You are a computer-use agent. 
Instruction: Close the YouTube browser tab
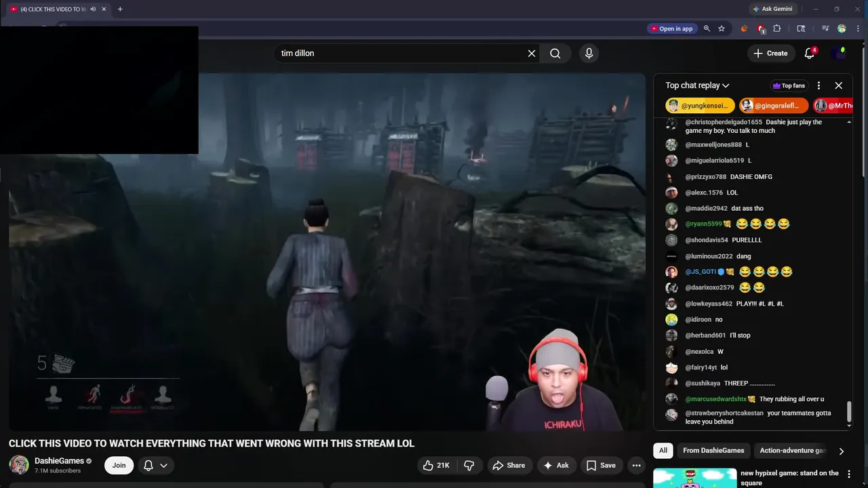[104, 9]
